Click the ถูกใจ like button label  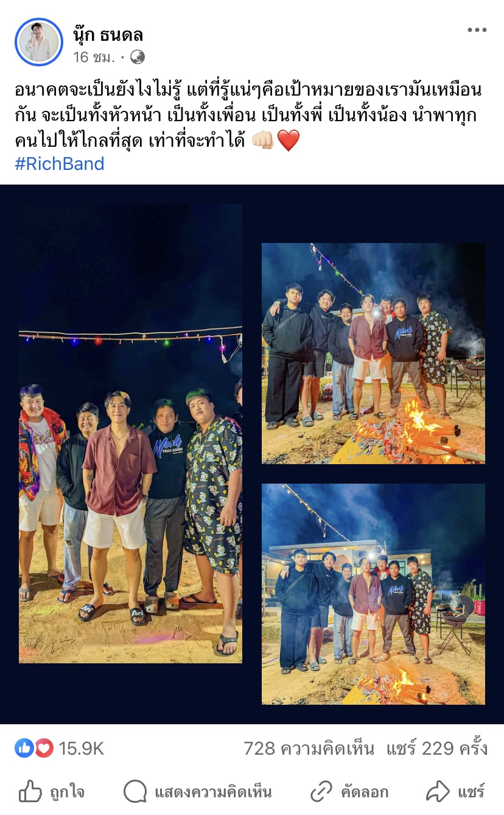point(67,792)
